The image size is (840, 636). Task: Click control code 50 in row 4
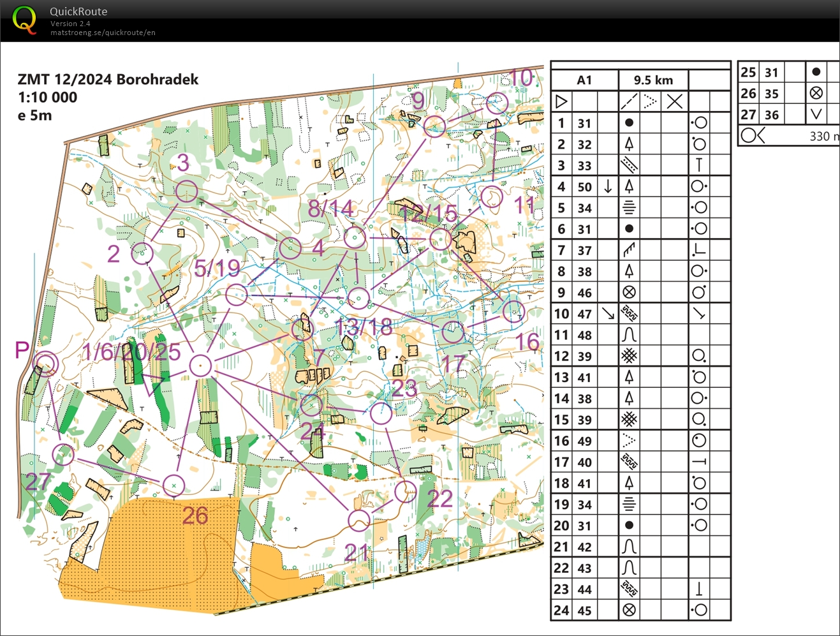pos(585,187)
